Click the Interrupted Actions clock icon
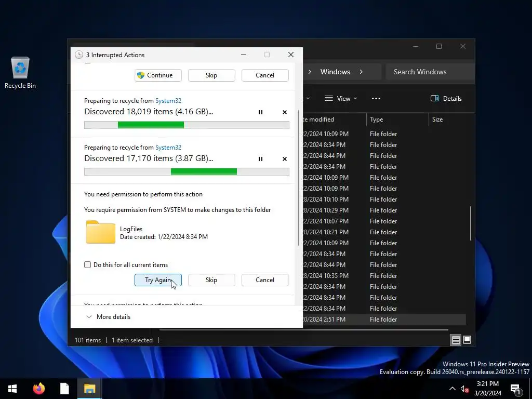Viewport: 532px width, 399px height. 79,55
